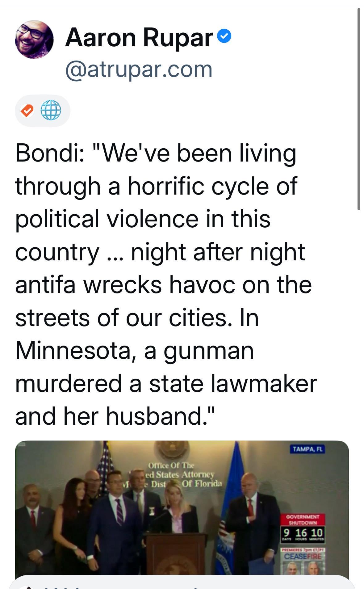
Task: Tap the globe label badge
Action: tap(51, 110)
